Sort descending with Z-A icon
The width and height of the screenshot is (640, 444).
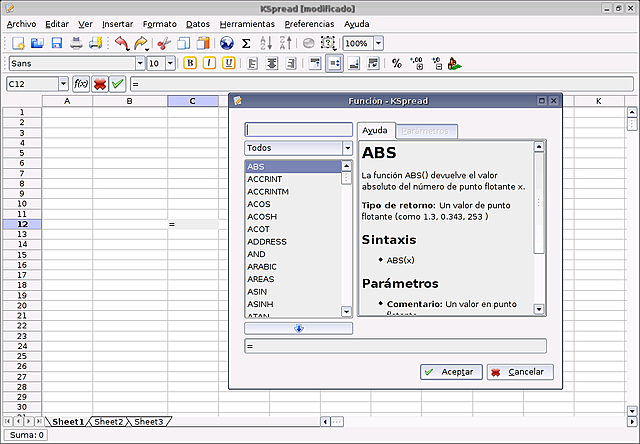click(x=285, y=43)
